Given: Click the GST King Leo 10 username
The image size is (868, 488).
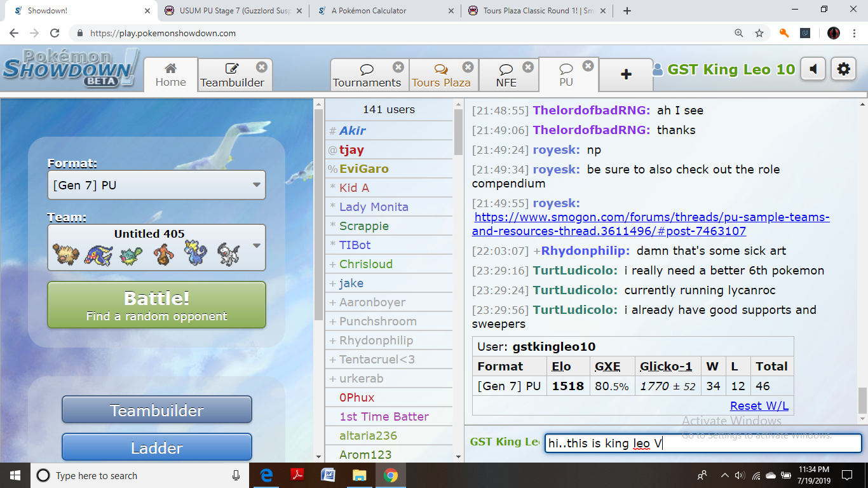Looking at the screenshot, I should click(x=724, y=69).
